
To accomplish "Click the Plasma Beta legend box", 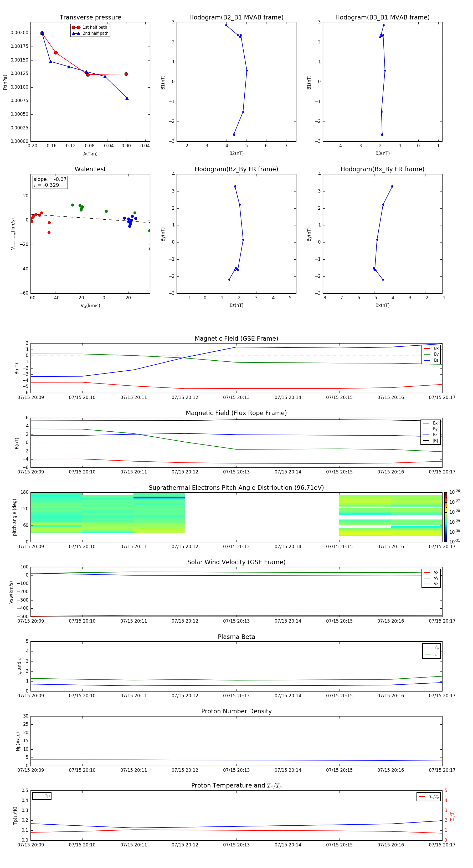I will pyautogui.click(x=431, y=651).
